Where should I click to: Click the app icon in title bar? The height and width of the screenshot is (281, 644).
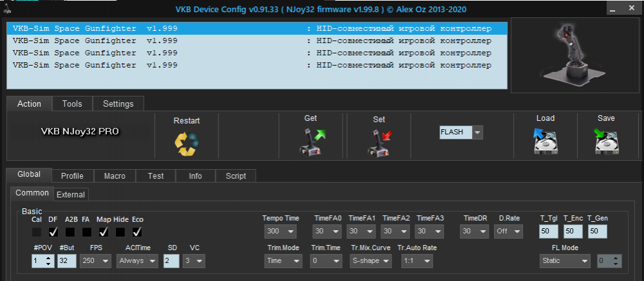[x=7, y=8]
